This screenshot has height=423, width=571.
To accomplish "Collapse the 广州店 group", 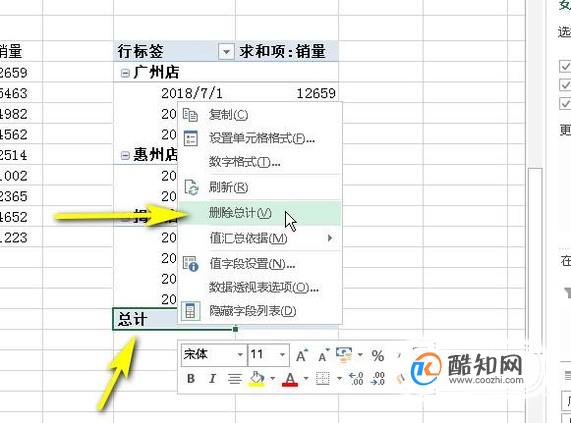I will click(125, 73).
